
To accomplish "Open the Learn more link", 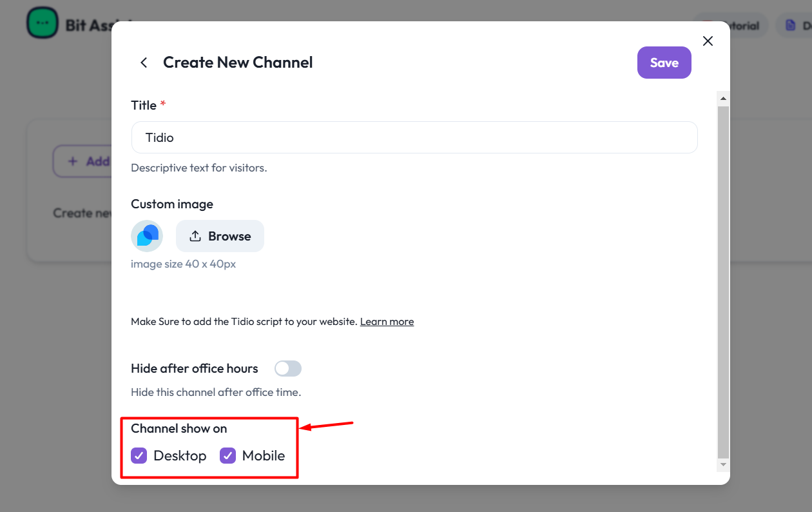I will point(387,321).
